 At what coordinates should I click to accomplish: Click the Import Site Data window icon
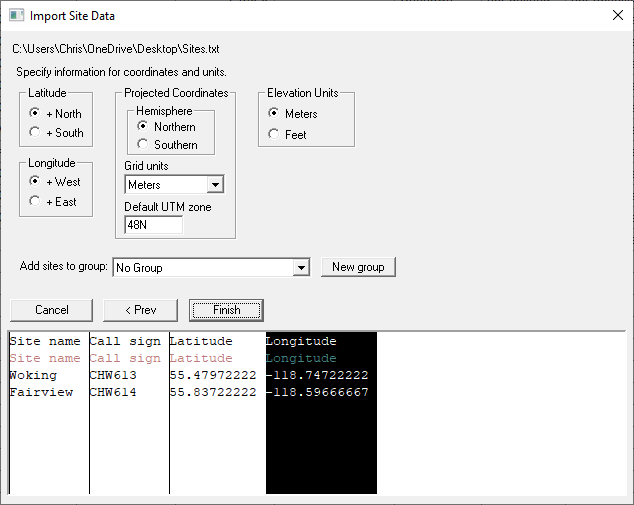[15, 15]
